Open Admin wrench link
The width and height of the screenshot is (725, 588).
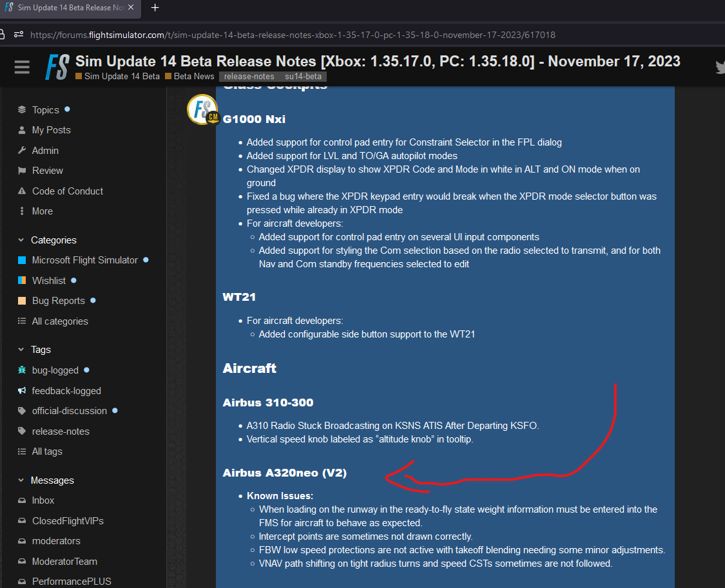[x=45, y=151]
